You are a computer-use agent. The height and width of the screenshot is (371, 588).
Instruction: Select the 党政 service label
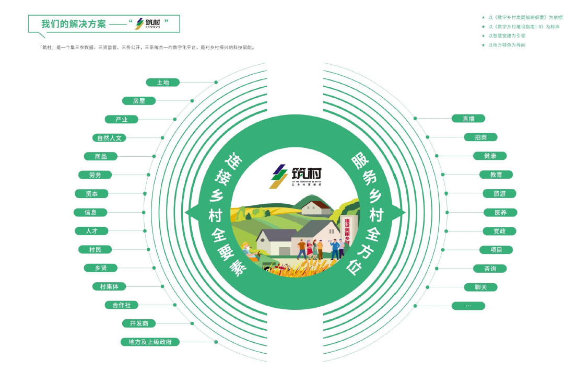499,231
